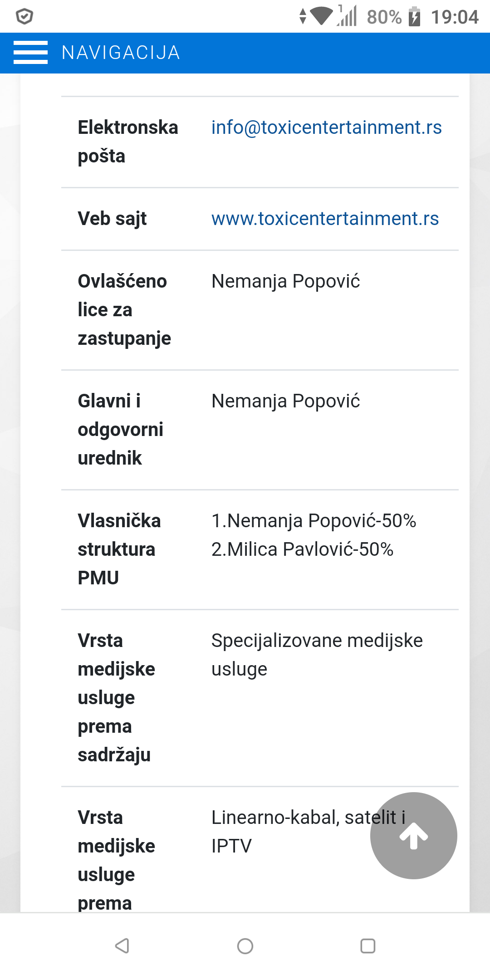Tap the Wi-Fi status icon
This screenshot has width=490, height=980.
[321, 16]
